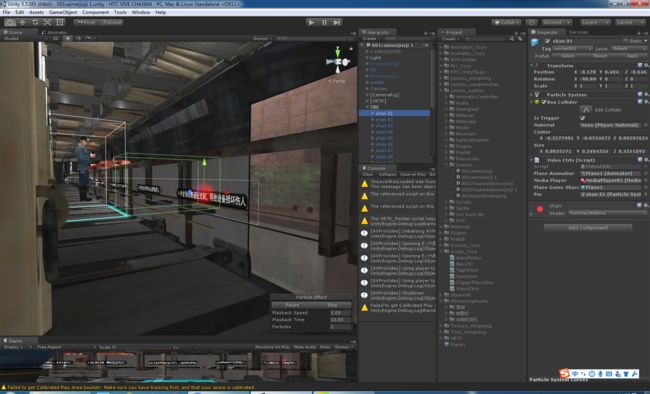Click the prefab Select button
Image resolution: width=650 pixels, height=394 pixels.
(x=568, y=56)
